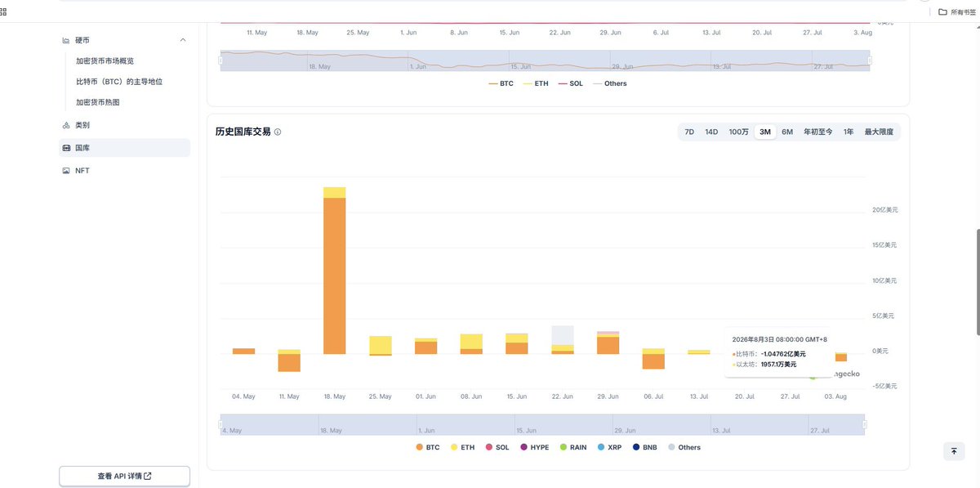Open the 类别 sidebar item

126,125
